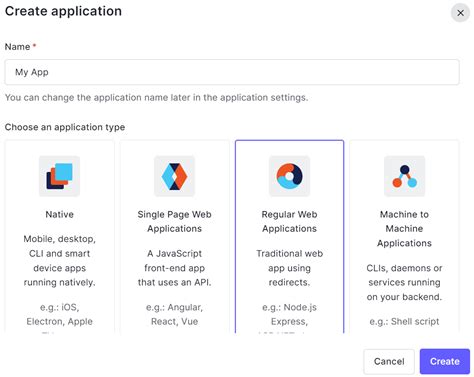
Task: Click 'CLIs, daemons or services running' description
Action: tap(404, 282)
